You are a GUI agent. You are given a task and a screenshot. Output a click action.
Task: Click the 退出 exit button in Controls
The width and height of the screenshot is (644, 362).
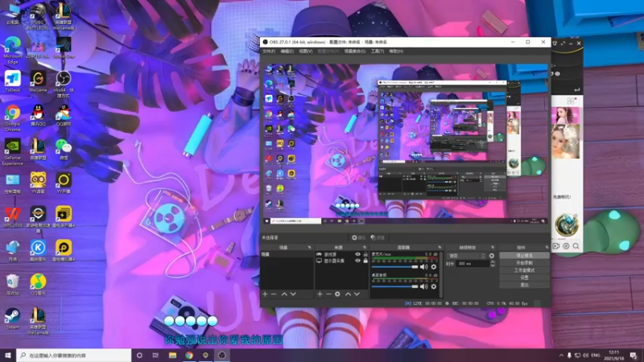[525, 285]
